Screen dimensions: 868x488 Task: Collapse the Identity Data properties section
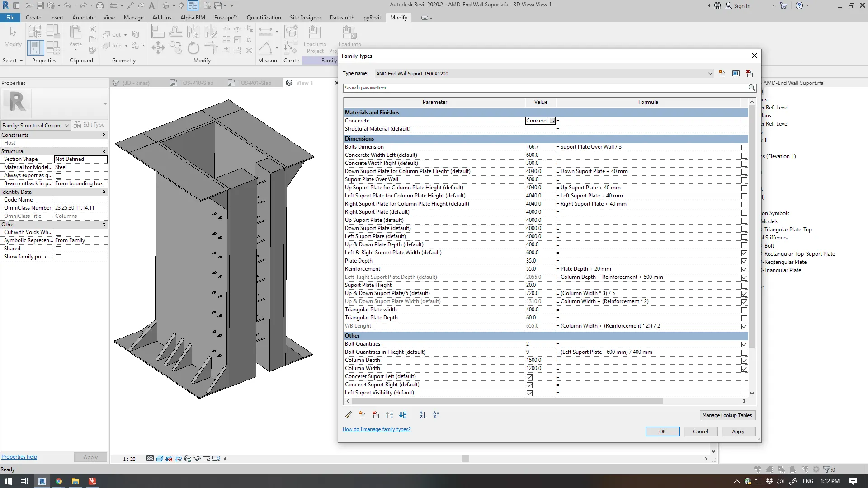point(104,192)
